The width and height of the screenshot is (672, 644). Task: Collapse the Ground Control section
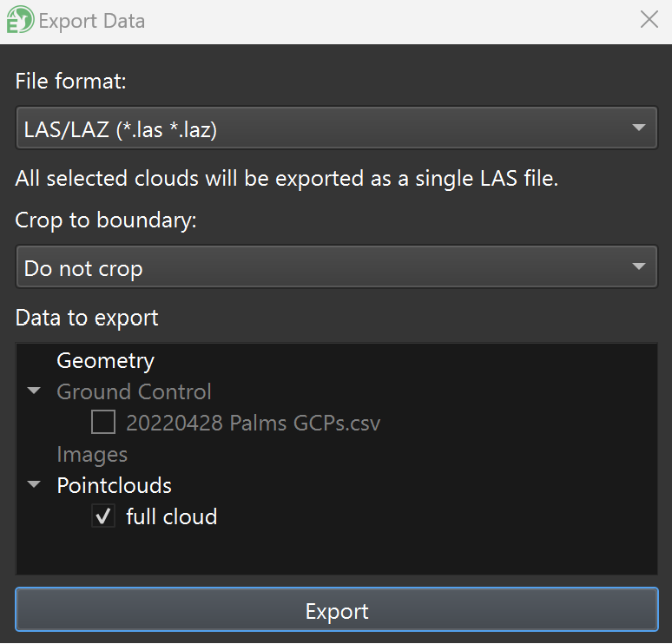point(34,391)
